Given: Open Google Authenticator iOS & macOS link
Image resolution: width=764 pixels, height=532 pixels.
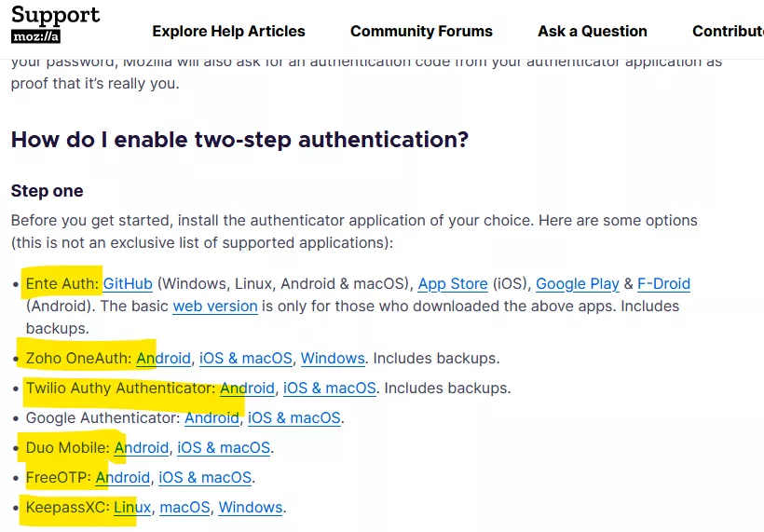Looking at the screenshot, I should point(293,417).
